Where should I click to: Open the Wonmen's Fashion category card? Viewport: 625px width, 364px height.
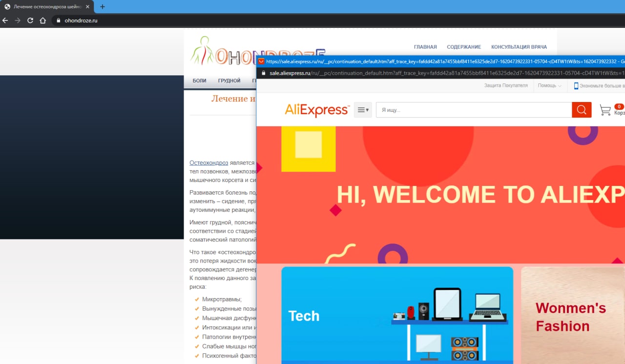click(x=573, y=315)
